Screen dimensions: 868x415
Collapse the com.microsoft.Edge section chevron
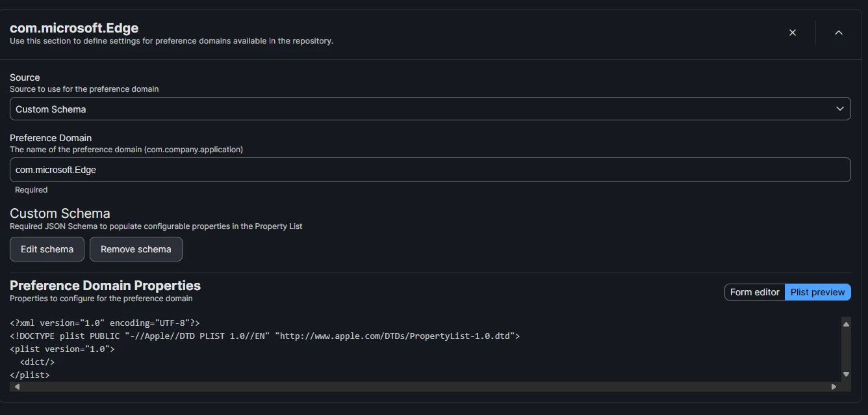coord(839,33)
